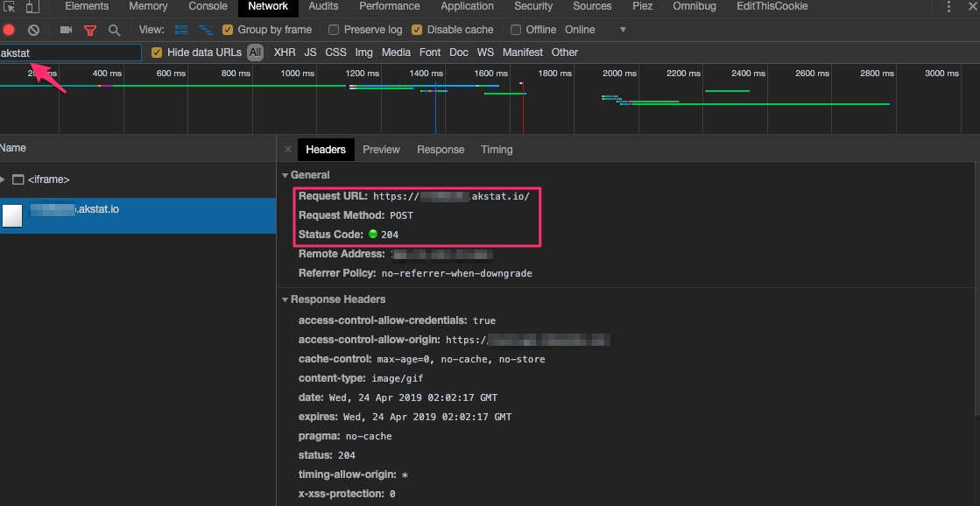The image size is (980, 506).
Task: Filter by Img requests
Action: [363, 53]
